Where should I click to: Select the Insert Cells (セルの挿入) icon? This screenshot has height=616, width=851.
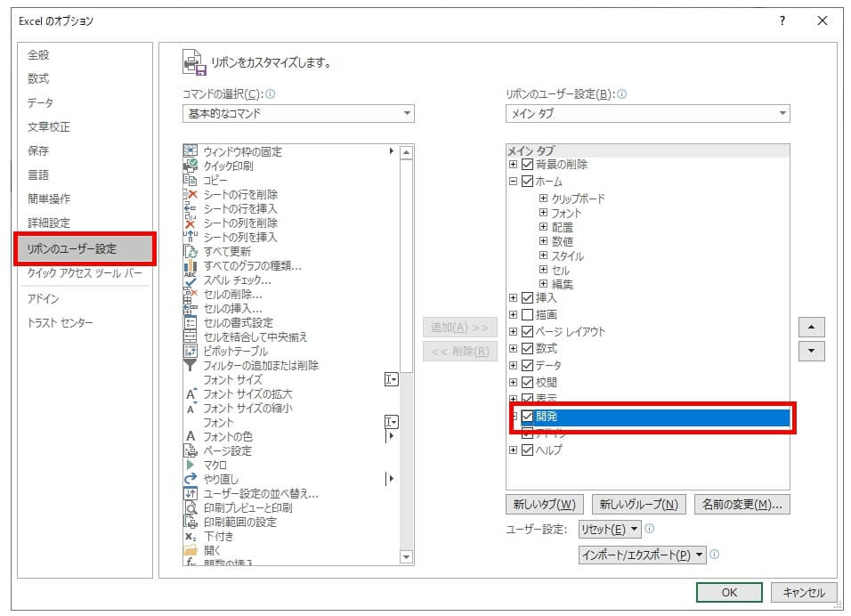pos(190,308)
